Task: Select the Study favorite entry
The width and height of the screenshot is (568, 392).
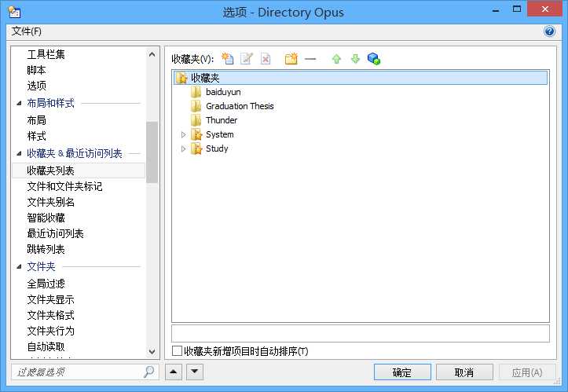Action: [x=217, y=148]
